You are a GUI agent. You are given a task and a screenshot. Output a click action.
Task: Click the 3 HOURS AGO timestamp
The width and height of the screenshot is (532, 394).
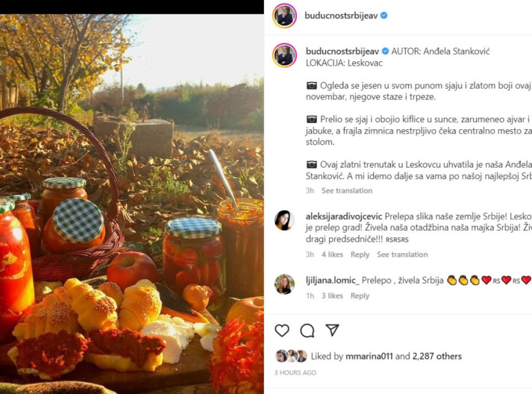click(x=295, y=372)
